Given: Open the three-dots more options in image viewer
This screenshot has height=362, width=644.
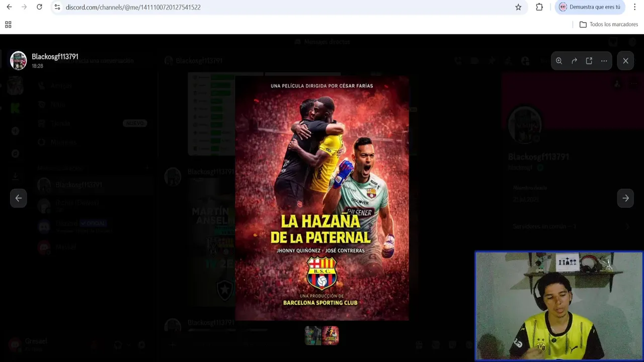Looking at the screenshot, I should pyautogui.click(x=604, y=61).
